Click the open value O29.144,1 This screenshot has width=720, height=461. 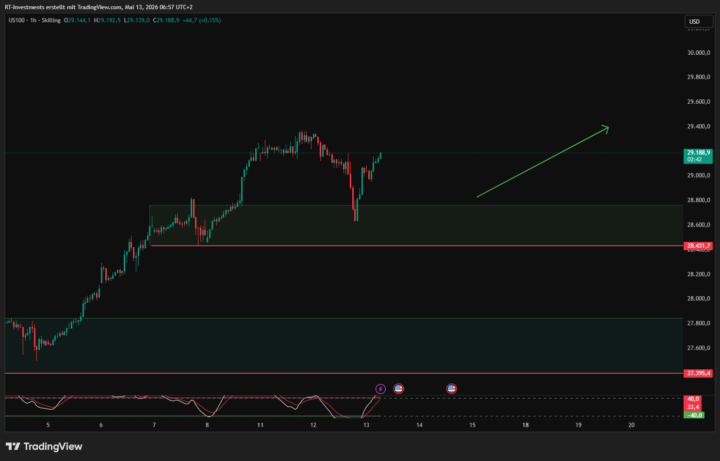coord(78,20)
